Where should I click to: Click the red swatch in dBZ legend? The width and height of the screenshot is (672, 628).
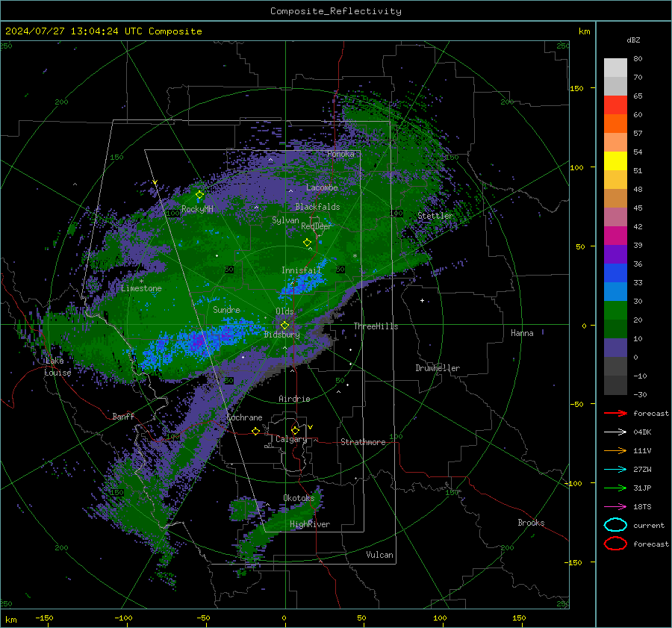(615, 105)
